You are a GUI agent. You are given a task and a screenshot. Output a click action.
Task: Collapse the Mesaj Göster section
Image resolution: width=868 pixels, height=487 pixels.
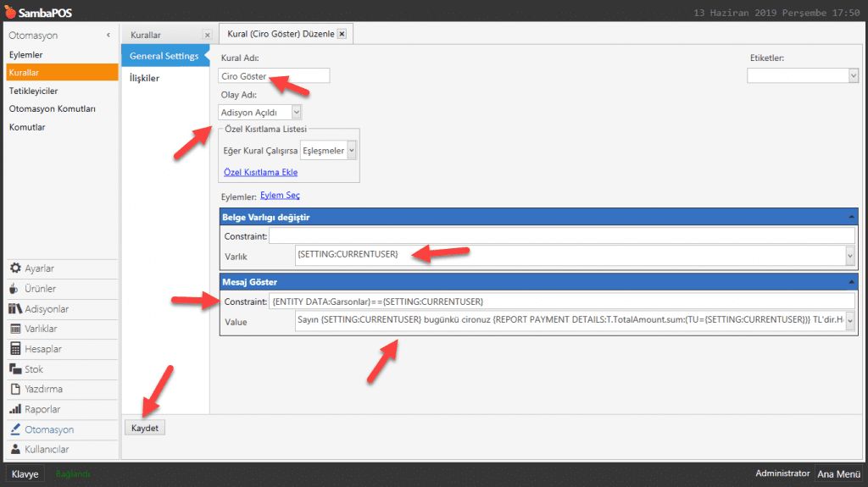pos(850,281)
